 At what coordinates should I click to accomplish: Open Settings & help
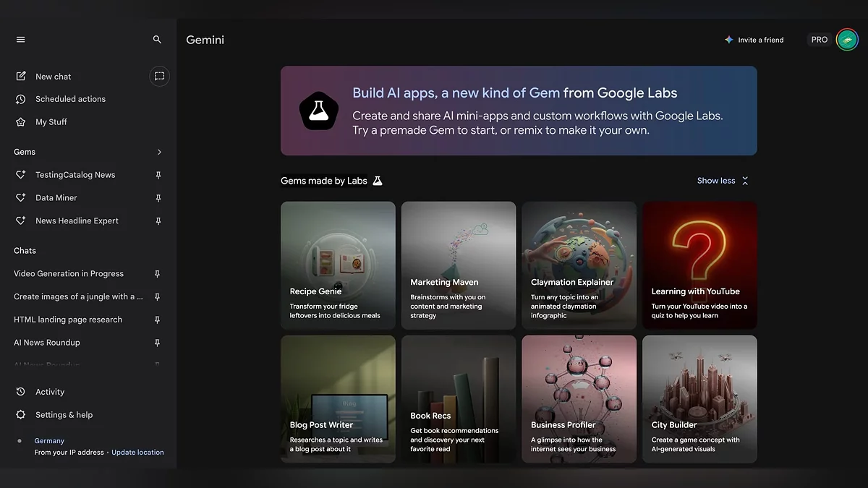[x=64, y=415]
